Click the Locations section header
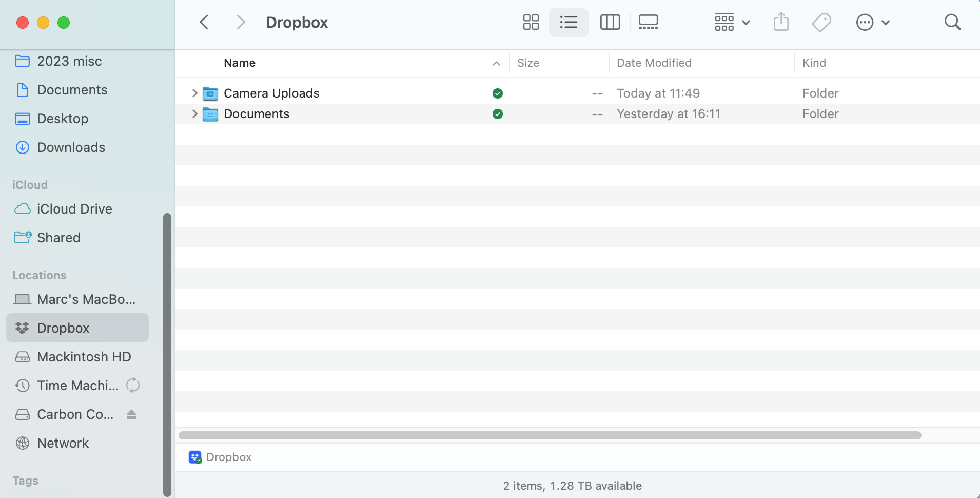980x498 pixels. (40, 275)
